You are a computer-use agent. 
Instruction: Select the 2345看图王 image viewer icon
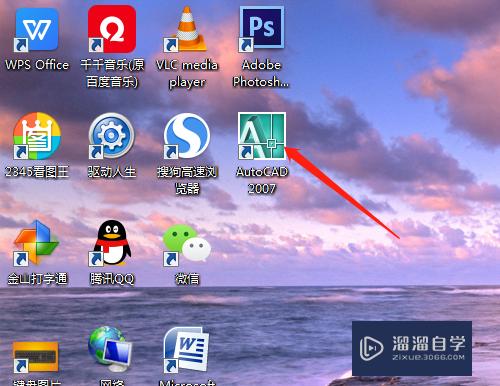click(37, 136)
